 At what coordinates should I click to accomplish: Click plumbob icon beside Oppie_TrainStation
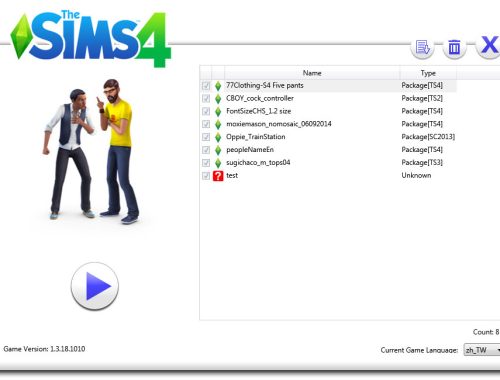[x=218, y=137]
